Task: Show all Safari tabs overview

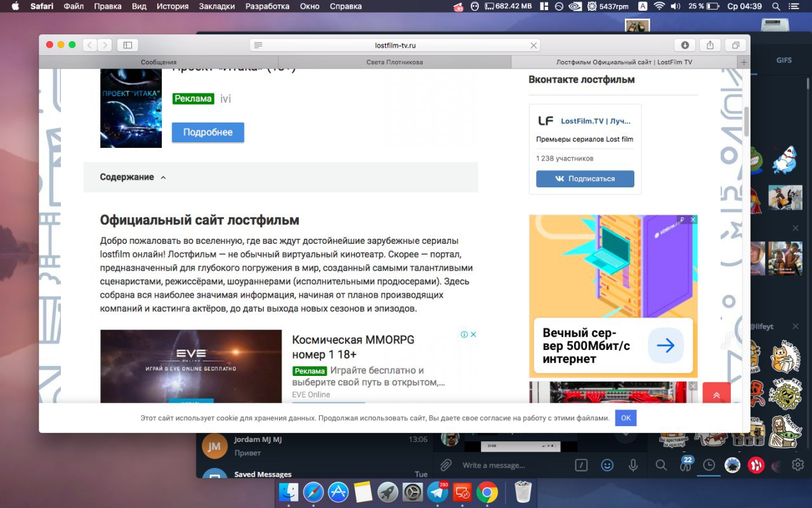Action: pos(735,45)
